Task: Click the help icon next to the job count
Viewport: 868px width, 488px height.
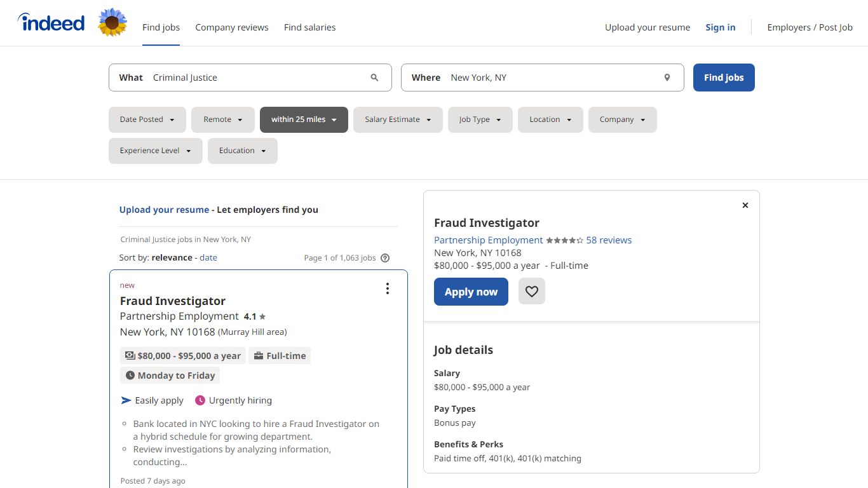Action: click(x=385, y=258)
